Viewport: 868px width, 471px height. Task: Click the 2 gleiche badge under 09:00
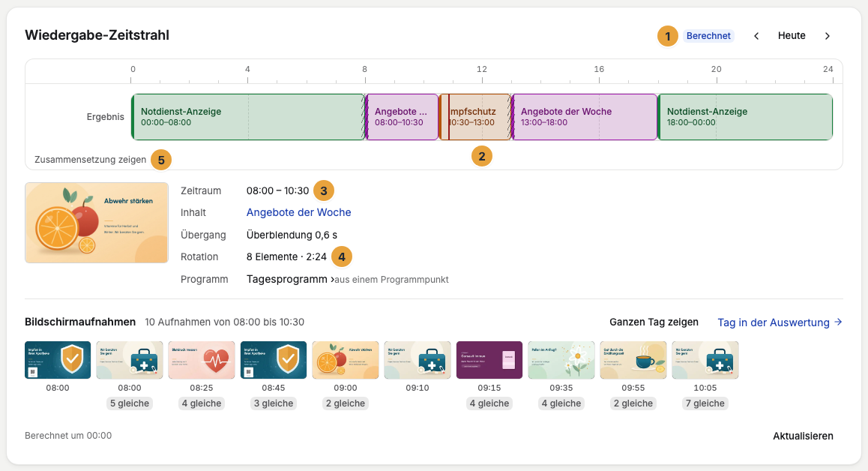click(x=346, y=403)
